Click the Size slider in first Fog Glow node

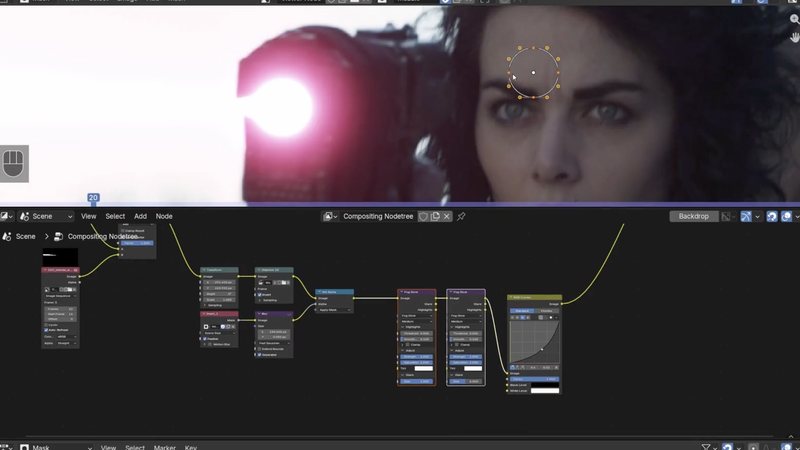click(416, 381)
